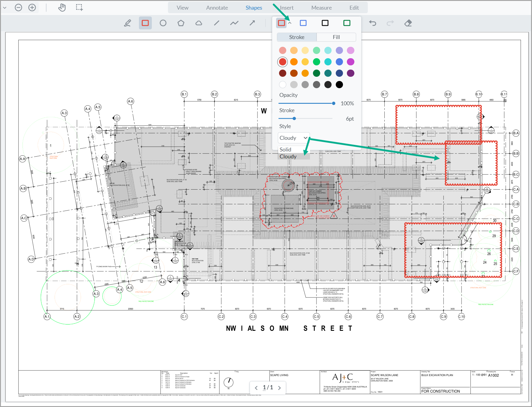The image size is (532, 407).
Task: Open the Shapes menu
Action: pos(254,7)
